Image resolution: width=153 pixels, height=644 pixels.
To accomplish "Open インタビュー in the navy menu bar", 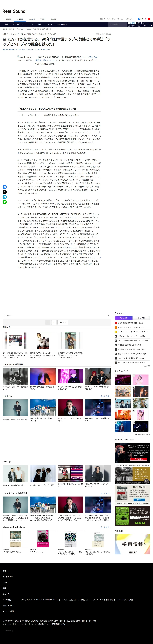I will click(x=18, y=24).
